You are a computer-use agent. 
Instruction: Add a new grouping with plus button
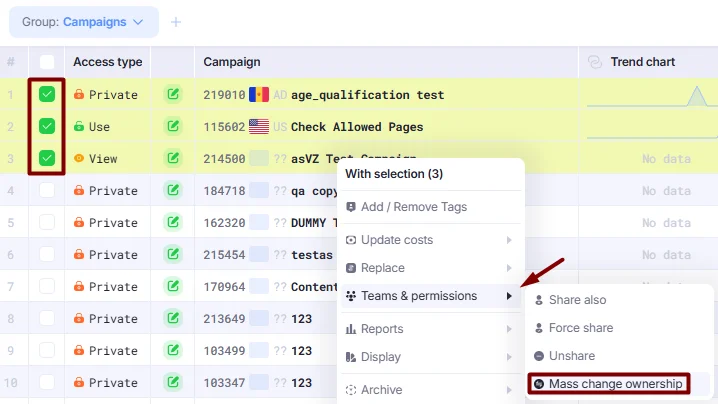[176, 22]
